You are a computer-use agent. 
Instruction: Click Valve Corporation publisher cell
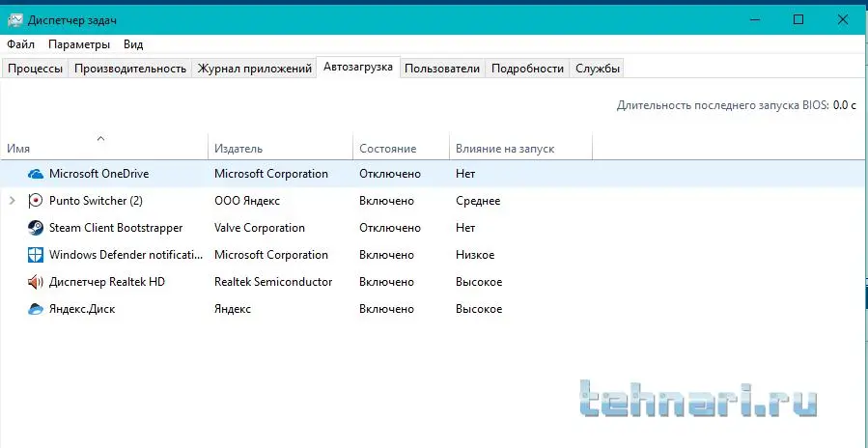coord(260,228)
